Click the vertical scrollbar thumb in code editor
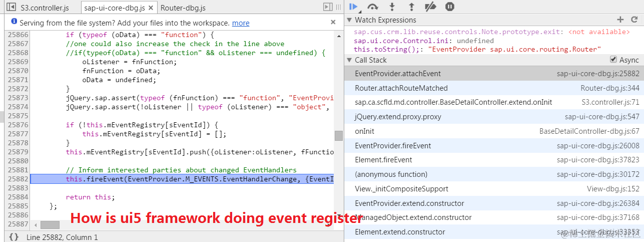Viewport: 644px width, 242px height. click(x=339, y=136)
